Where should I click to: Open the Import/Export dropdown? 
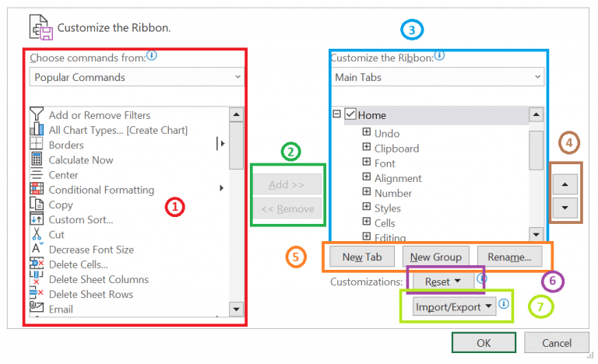click(x=454, y=306)
